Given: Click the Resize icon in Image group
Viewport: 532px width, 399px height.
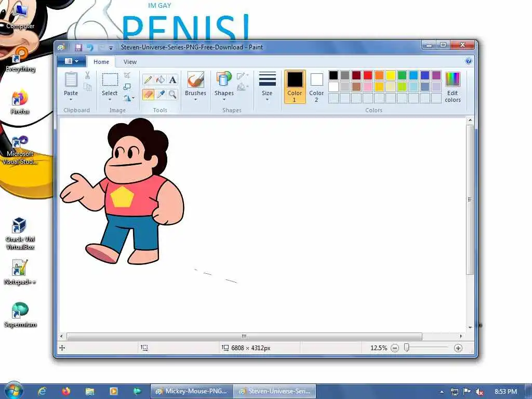Looking at the screenshot, I should [127, 87].
